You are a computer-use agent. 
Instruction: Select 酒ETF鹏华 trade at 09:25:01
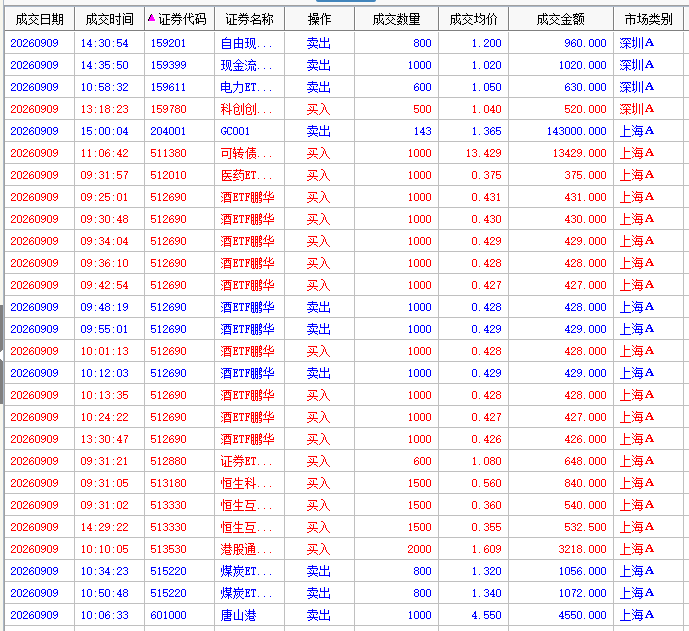point(344,197)
